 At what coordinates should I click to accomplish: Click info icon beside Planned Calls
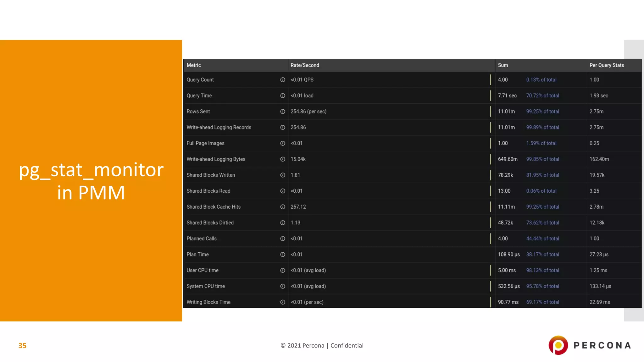click(282, 239)
